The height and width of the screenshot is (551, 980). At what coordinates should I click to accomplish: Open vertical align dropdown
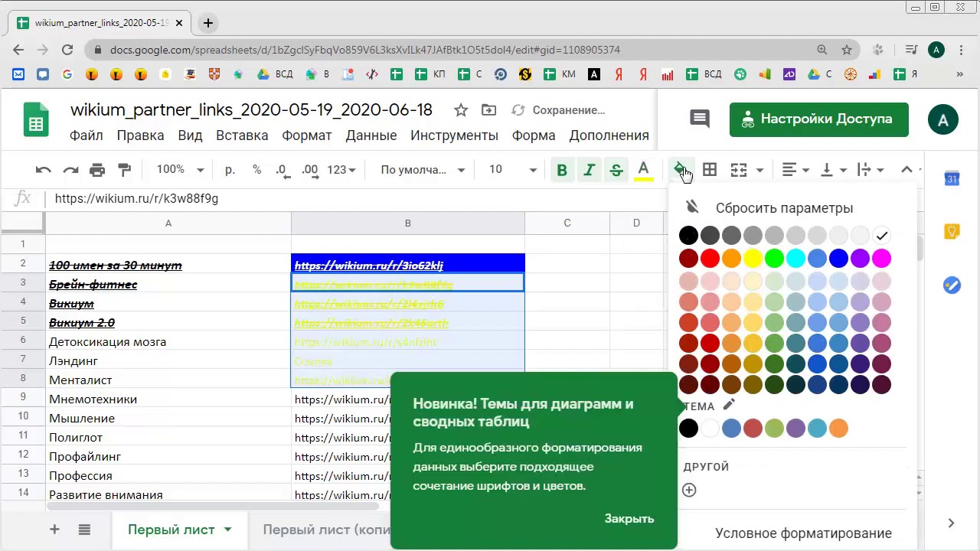(x=833, y=170)
